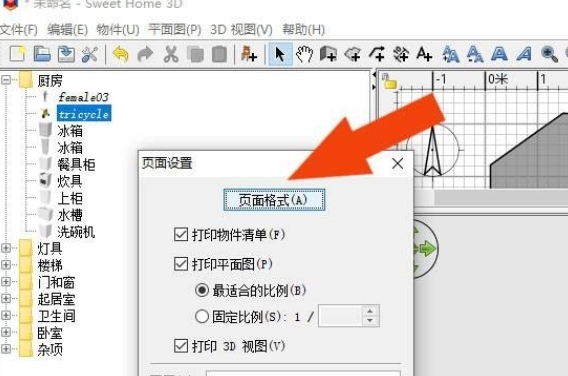Uncheck 打印平面图(P) checkbox
The width and height of the screenshot is (568, 376).
coord(181,264)
